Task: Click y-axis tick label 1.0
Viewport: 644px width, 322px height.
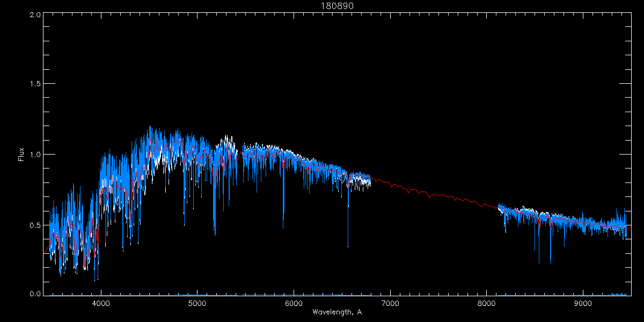Action: point(34,155)
